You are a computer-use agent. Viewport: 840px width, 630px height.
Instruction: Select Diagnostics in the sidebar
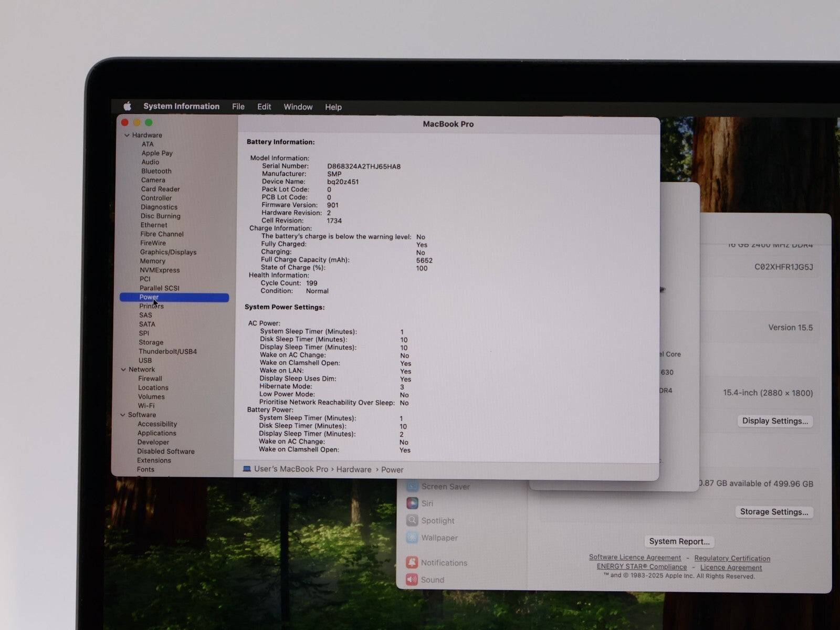(159, 207)
